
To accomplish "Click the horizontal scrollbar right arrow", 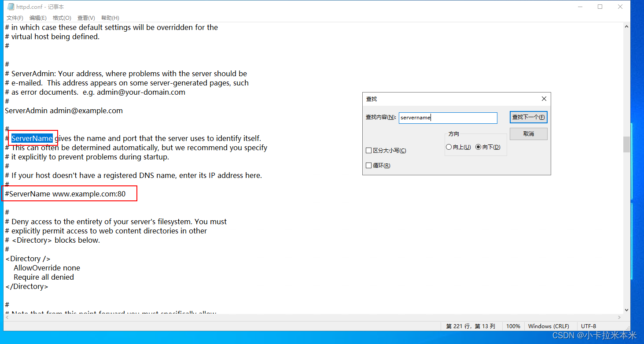I will pyautogui.click(x=619, y=317).
